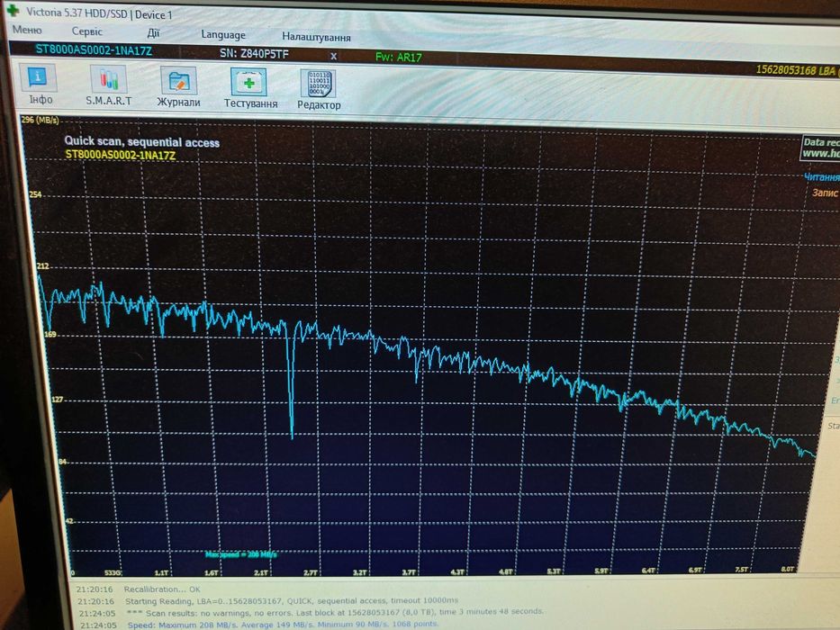This screenshot has width=840, height=630.
Task: Open the Сервіс menu
Action: pos(86,31)
